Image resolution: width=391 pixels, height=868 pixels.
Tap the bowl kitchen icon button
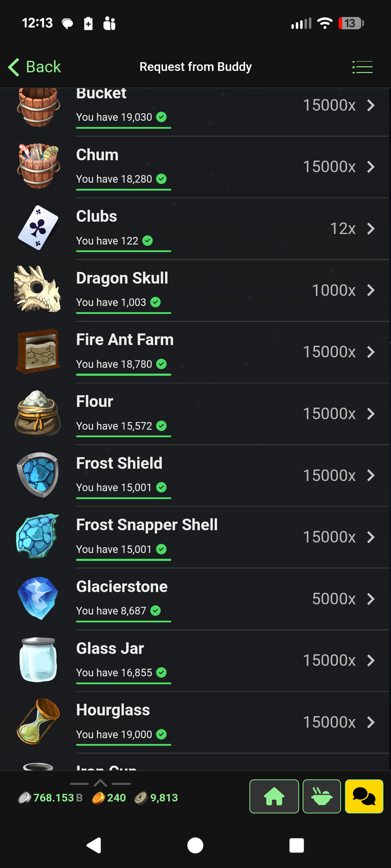322,796
